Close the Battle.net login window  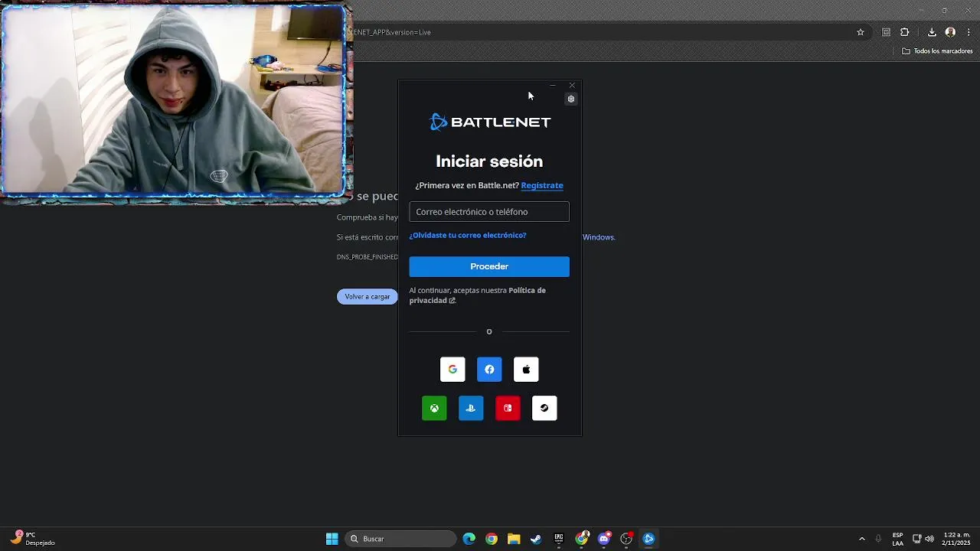tap(572, 86)
